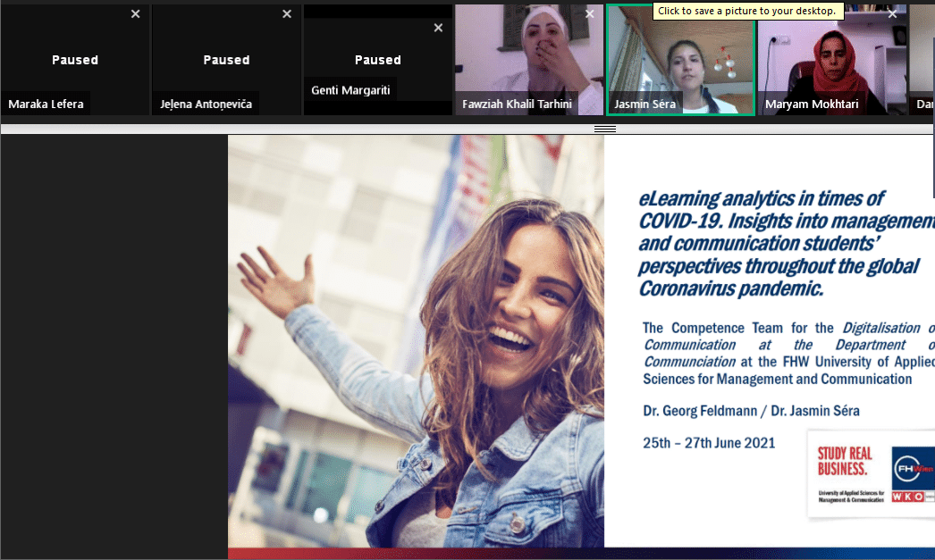935x560 pixels.
Task: Click the Jasmin Séra name label
Action: click(644, 104)
